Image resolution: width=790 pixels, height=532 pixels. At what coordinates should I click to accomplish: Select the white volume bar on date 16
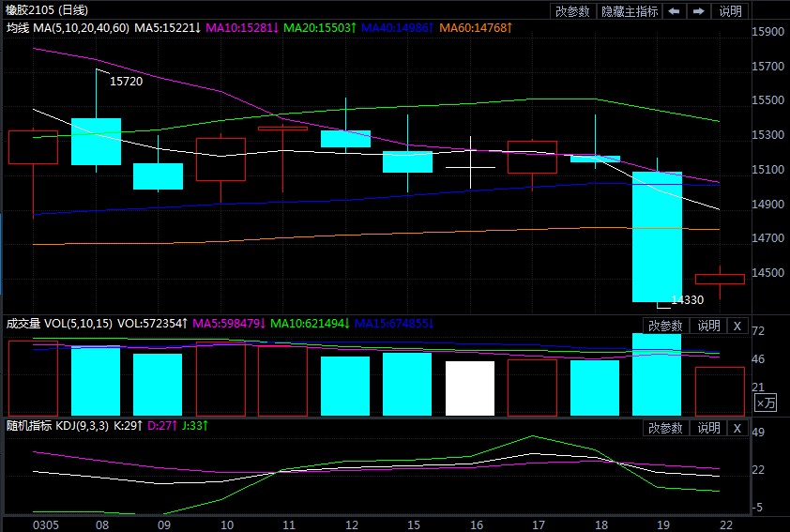469,388
